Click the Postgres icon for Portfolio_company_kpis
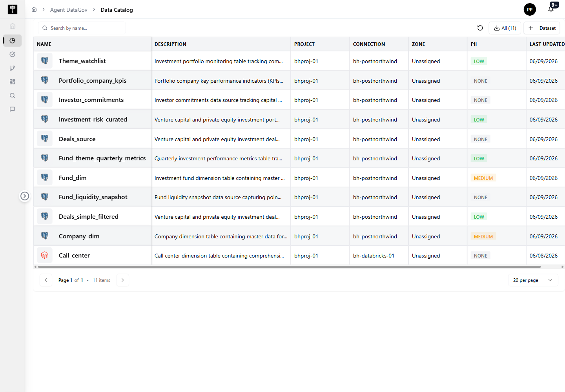The height and width of the screenshot is (392, 565). (x=45, y=80)
